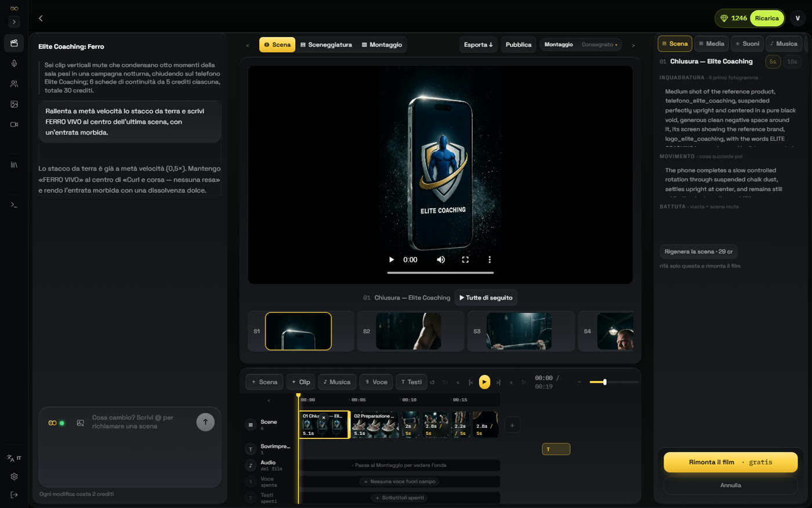Click the Pubblica button

tap(519, 45)
